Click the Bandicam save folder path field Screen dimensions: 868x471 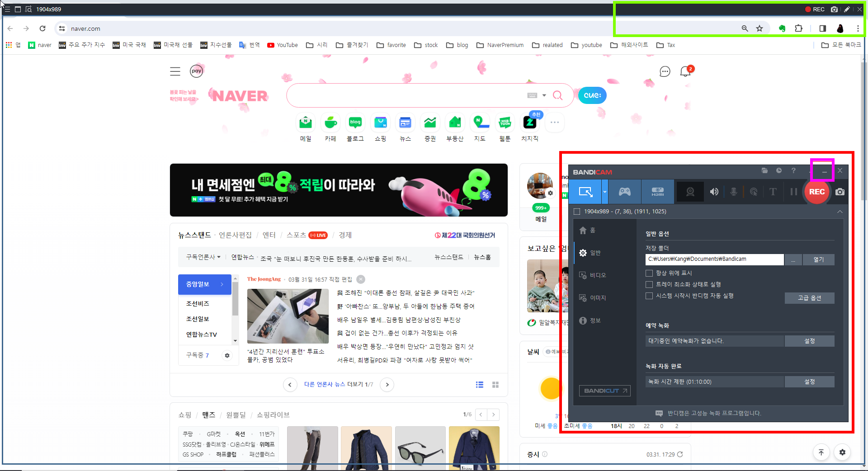(714, 259)
